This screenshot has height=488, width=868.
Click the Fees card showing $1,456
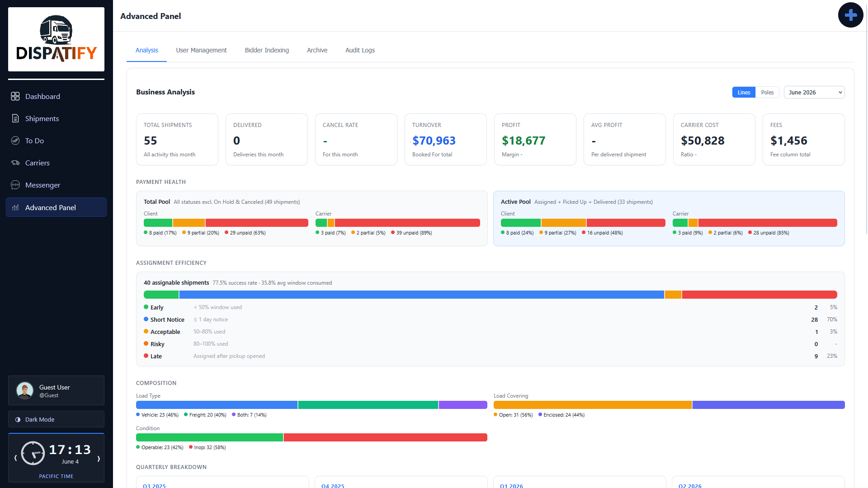click(804, 139)
